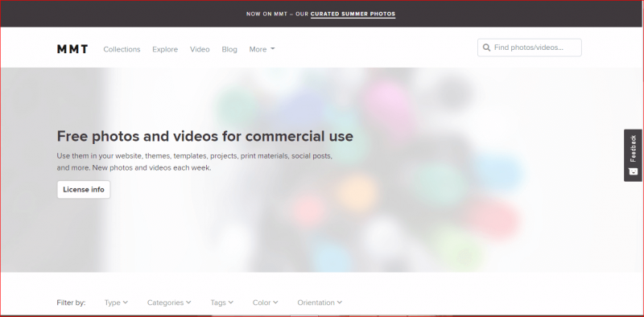This screenshot has height=317, width=644.
Task: Open the Curated Summer Photos banner link
Action: (353, 14)
